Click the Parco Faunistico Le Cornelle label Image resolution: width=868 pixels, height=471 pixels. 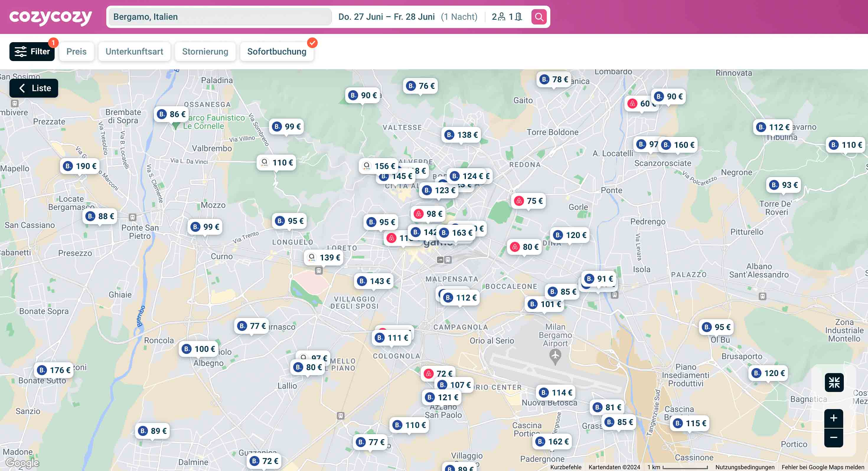(214, 122)
